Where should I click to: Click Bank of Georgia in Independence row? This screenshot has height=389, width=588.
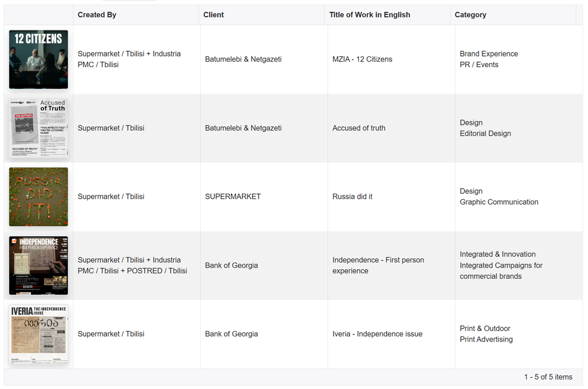tap(231, 265)
